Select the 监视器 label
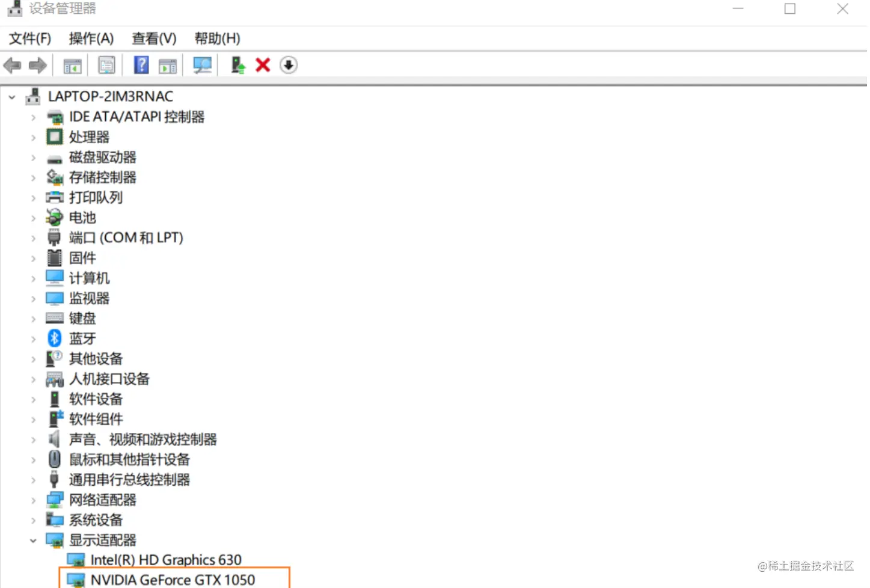The height and width of the screenshot is (588, 870). point(90,298)
